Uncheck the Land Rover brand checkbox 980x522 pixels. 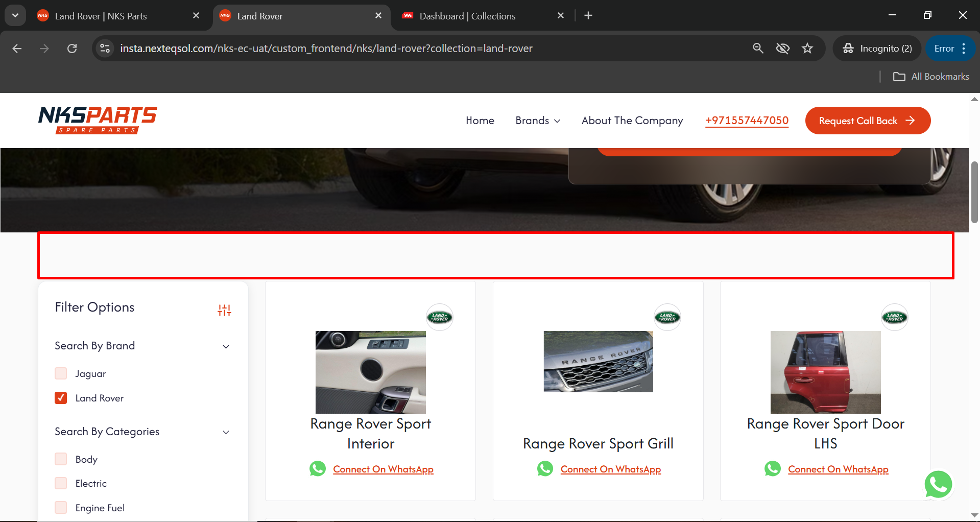61,398
